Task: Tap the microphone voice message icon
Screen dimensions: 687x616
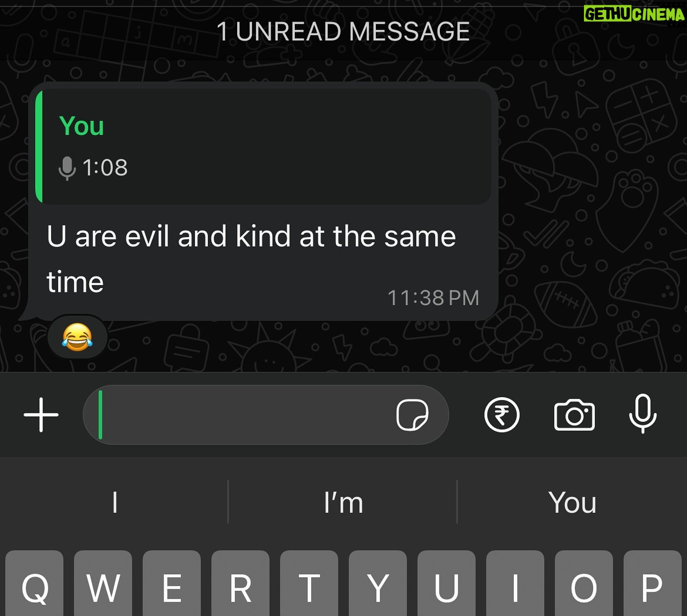Action: [x=643, y=414]
